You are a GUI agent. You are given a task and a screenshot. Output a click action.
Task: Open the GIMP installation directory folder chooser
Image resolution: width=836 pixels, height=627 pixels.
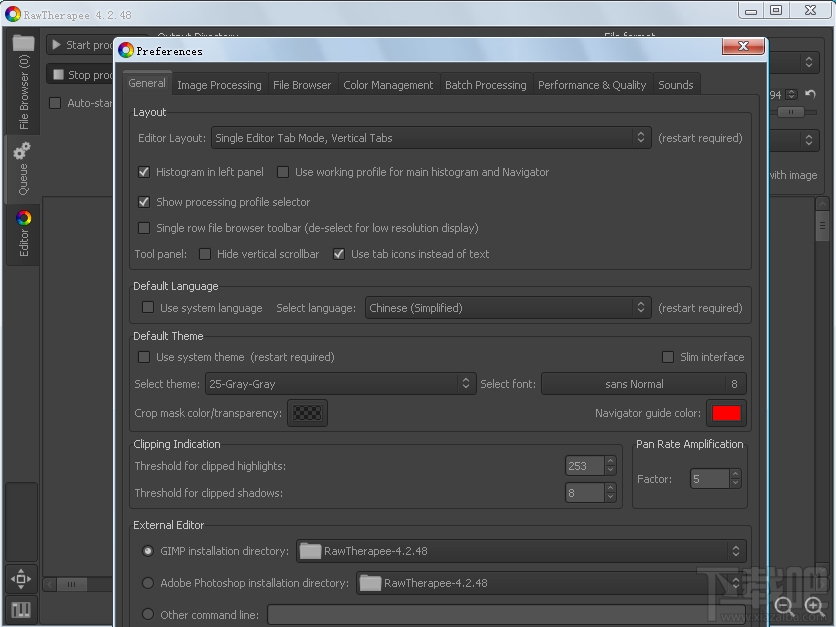click(x=521, y=551)
